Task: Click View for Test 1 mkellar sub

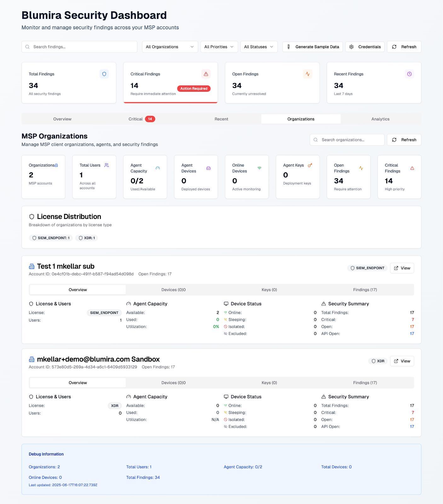Action: pyautogui.click(x=402, y=268)
